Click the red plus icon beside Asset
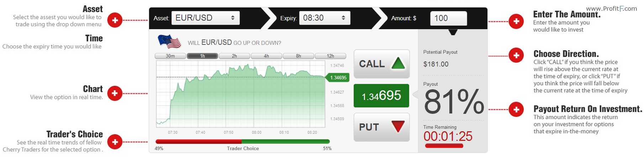Viewport: 644px width, 159px height. tap(115, 20)
